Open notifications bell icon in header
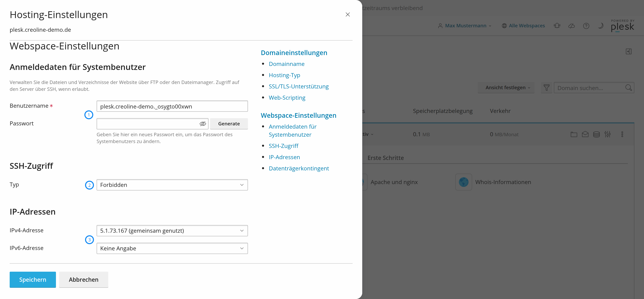The width and height of the screenshot is (644, 299). (x=557, y=26)
